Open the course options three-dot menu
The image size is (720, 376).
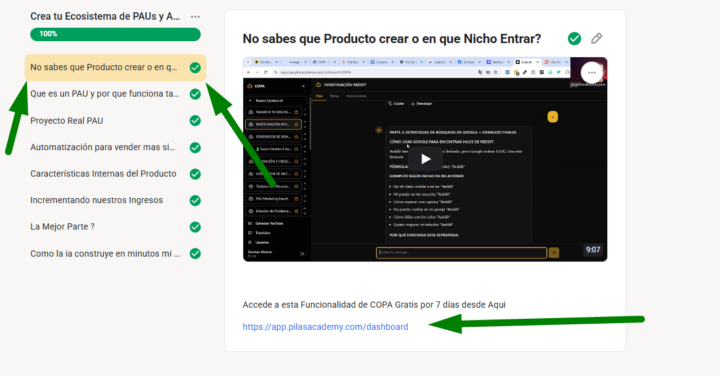(195, 17)
